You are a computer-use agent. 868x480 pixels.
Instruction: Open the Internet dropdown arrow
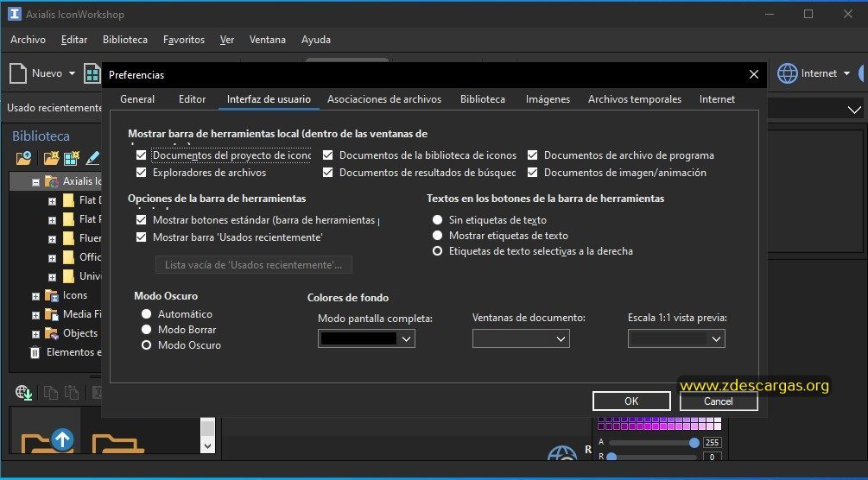coord(846,73)
